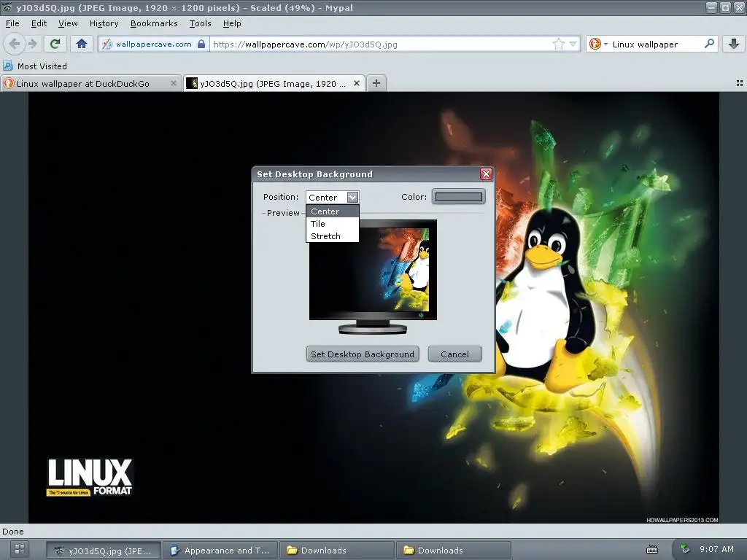Screen dimensions: 747x560
Task: Click the Done status bar text
Action: coord(13,532)
